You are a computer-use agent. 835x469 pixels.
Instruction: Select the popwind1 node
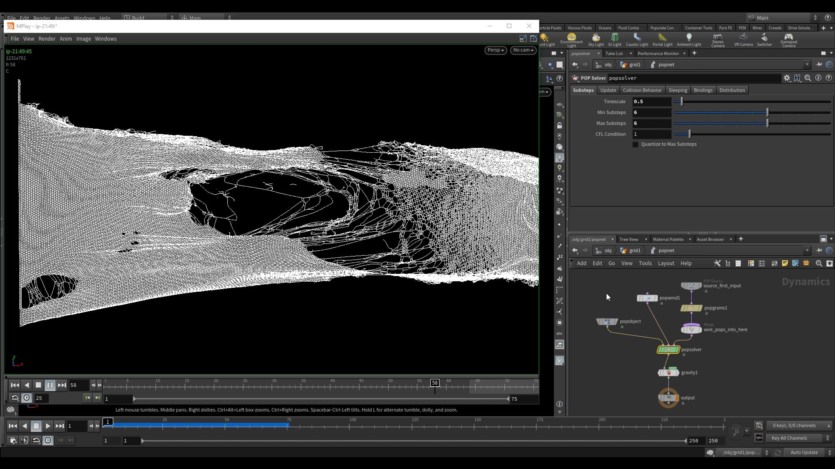(647, 298)
